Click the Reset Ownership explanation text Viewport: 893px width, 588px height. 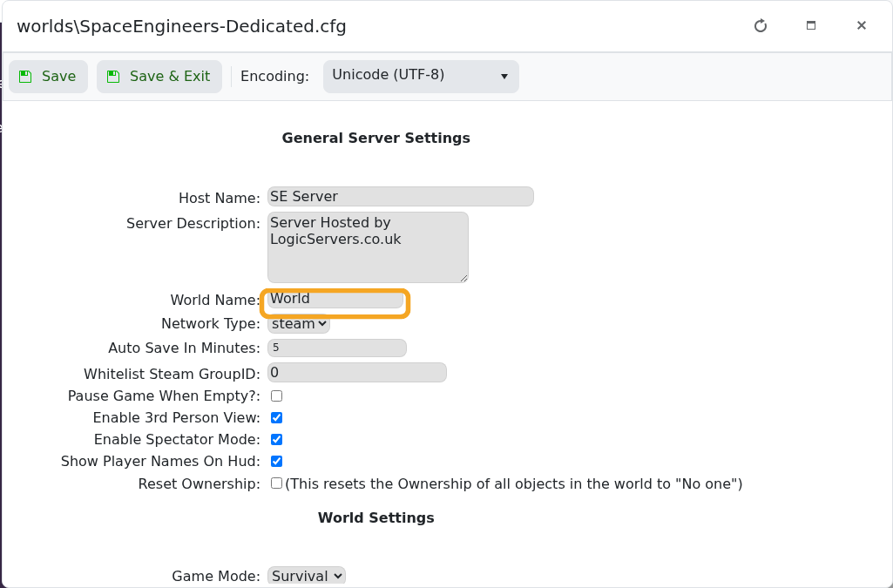tap(514, 483)
